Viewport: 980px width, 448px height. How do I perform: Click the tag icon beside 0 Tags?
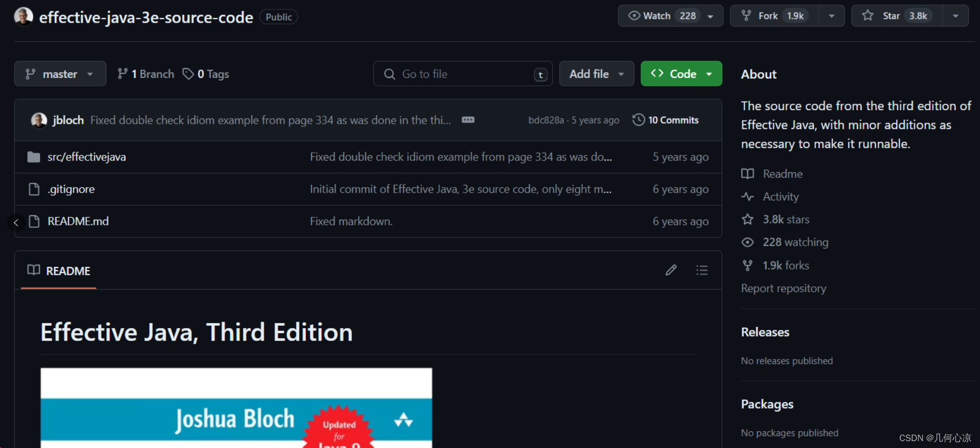(188, 74)
